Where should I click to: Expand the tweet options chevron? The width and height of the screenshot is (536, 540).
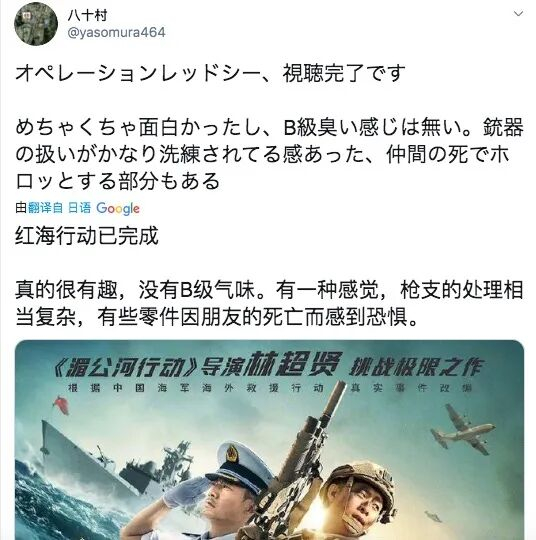coord(518,13)
